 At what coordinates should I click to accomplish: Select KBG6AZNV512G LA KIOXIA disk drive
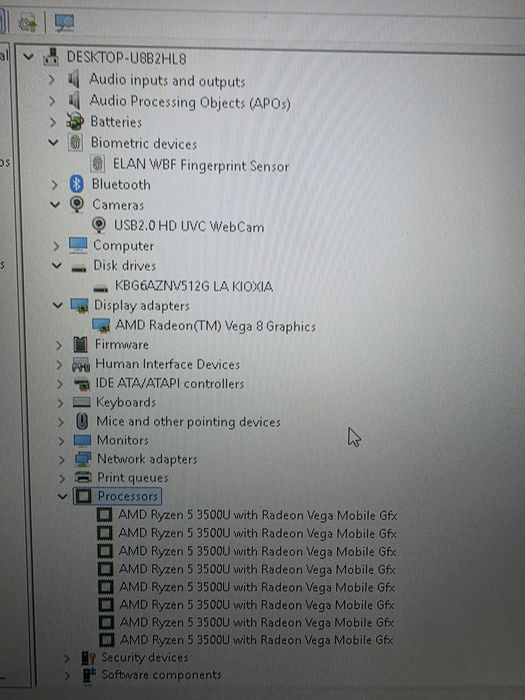tap(194, 286)
